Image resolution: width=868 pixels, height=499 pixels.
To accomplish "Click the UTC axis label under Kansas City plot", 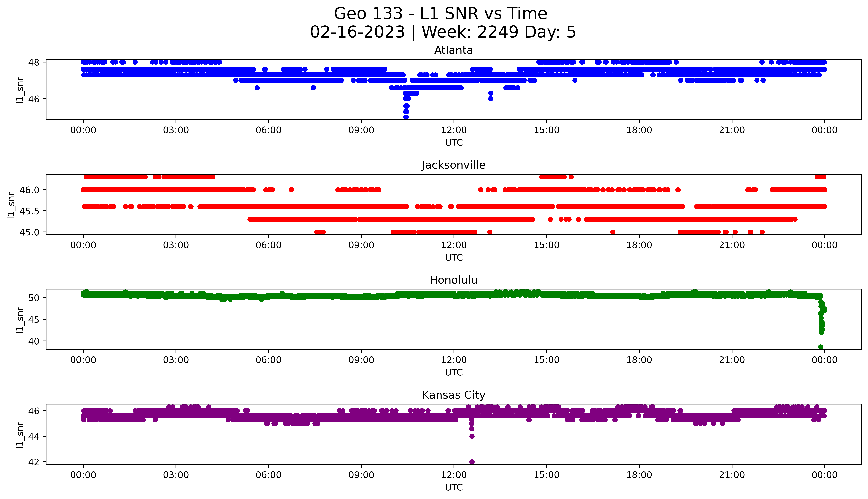I will pos(454,487).
